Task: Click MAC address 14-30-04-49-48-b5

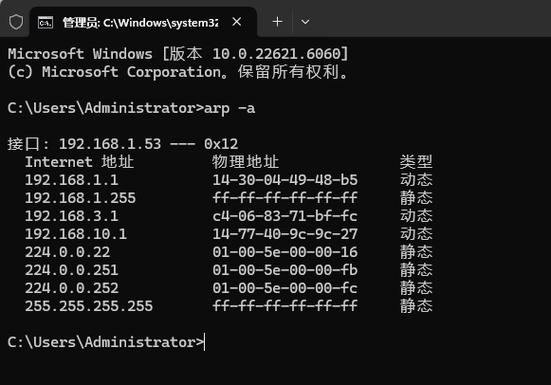Action: click(285, 180)
